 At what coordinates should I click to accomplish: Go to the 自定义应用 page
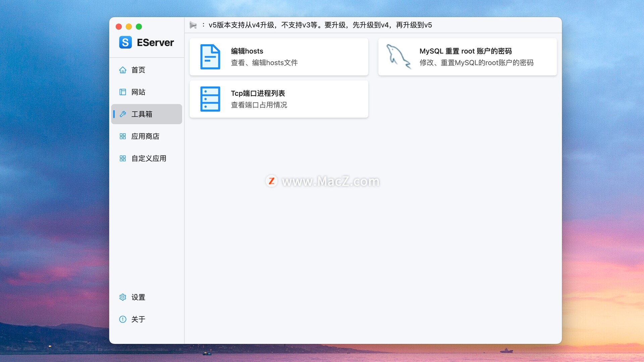[x=149, y=158]
